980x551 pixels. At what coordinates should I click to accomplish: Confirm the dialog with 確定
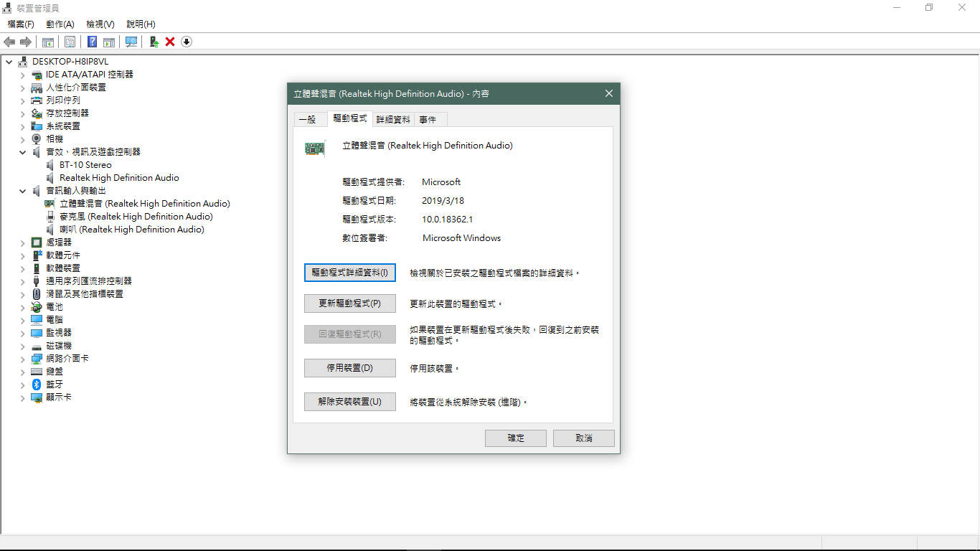tap(516, 438)
